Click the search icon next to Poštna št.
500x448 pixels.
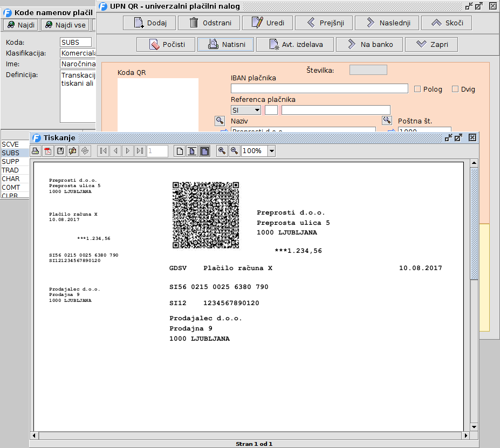coord(387,120)
